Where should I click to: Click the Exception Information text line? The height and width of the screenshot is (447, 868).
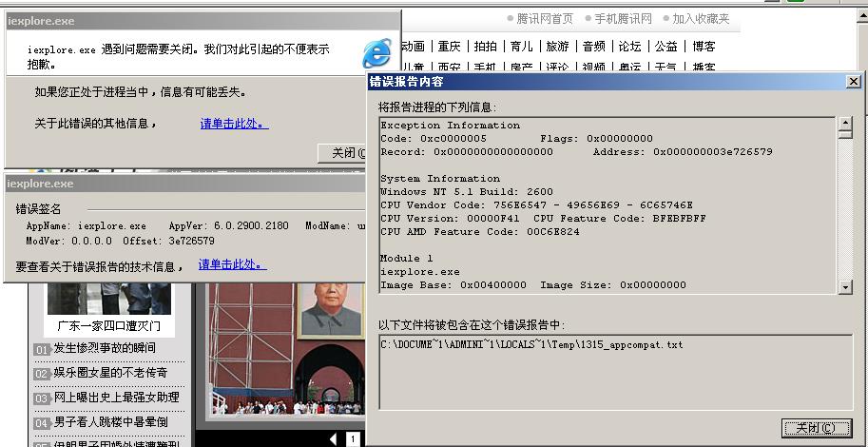(x=450, y=126)
